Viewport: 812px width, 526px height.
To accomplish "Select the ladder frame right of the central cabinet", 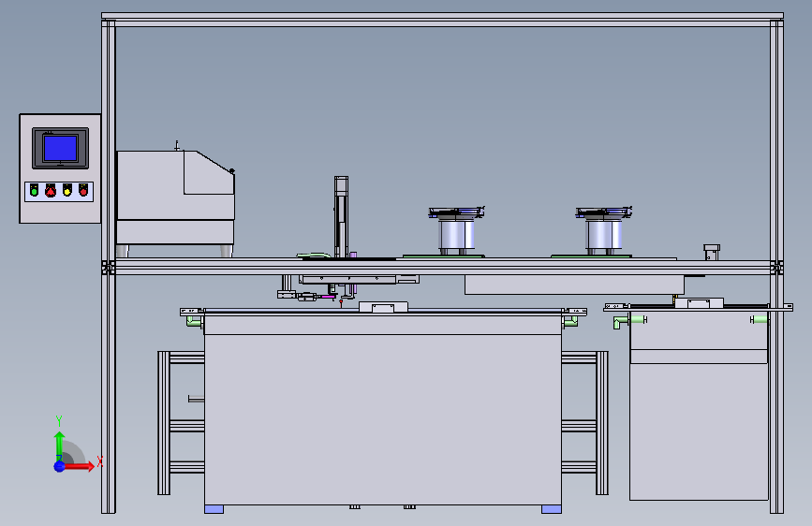I will (x=584, y=423).
